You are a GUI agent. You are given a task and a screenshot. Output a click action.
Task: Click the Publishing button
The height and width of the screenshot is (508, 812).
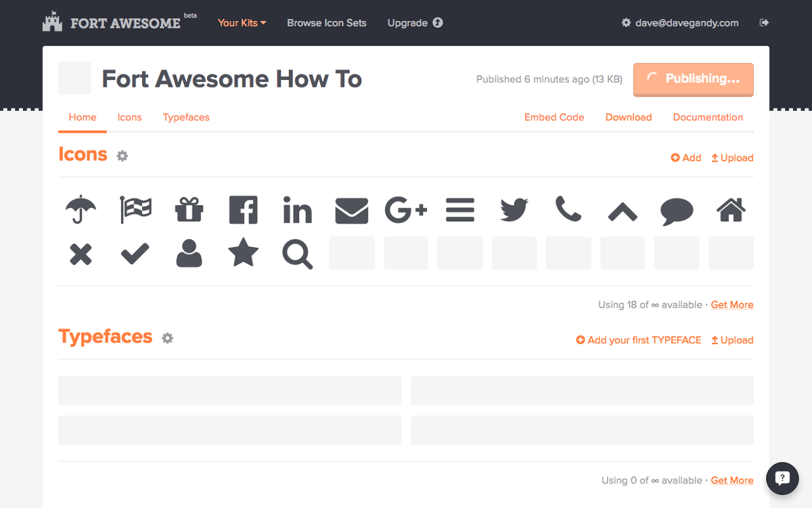693,79
